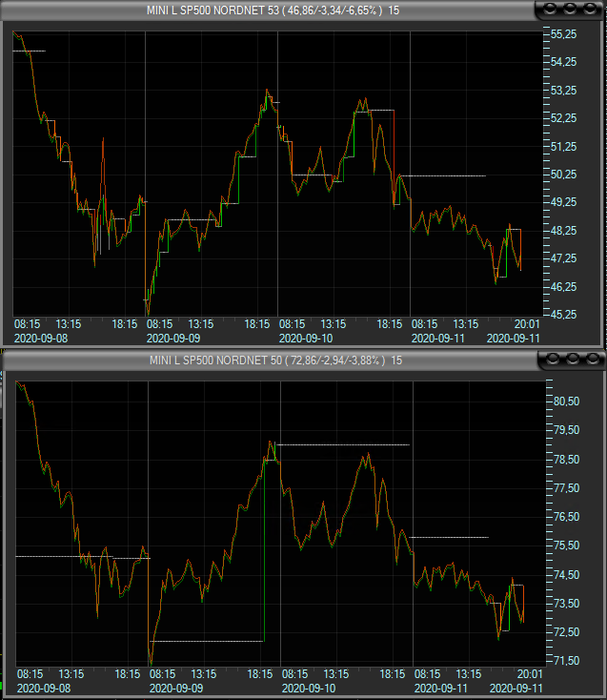Click the 2020-09-08 date label on top chart

(x=41, y=338)
